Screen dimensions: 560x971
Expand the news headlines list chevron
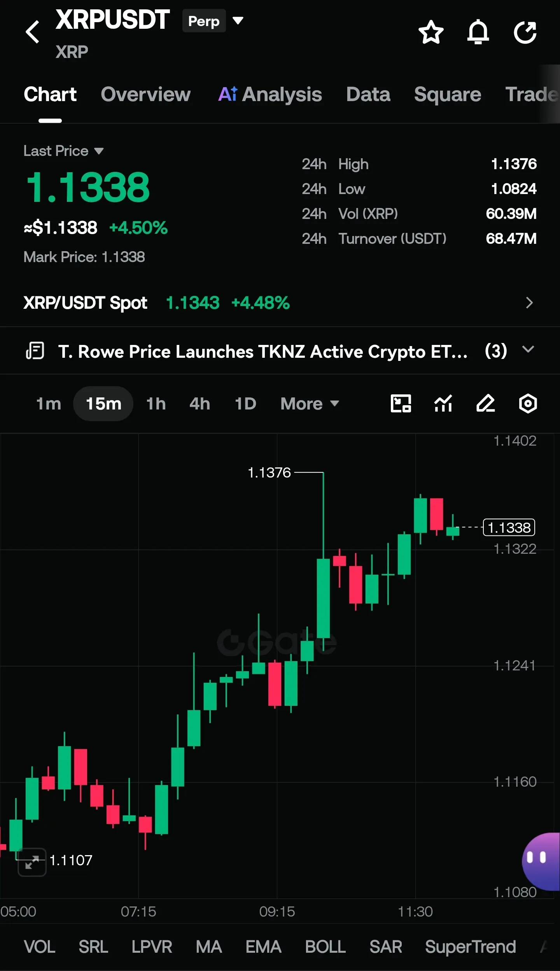[528, 349]
